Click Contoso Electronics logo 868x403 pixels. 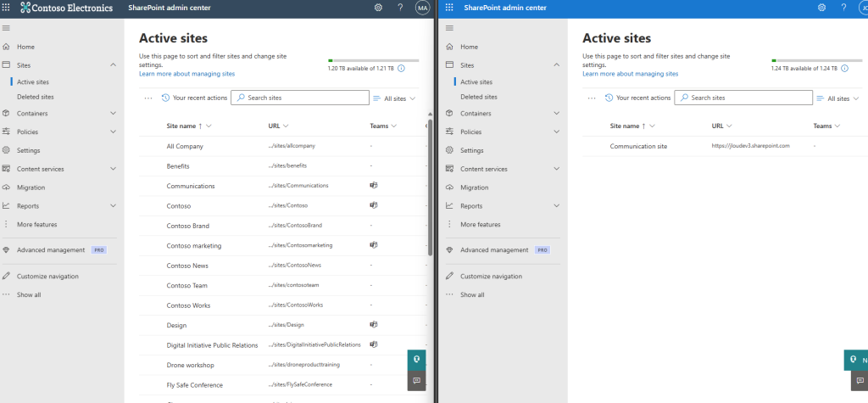click(x=67, y=8)
